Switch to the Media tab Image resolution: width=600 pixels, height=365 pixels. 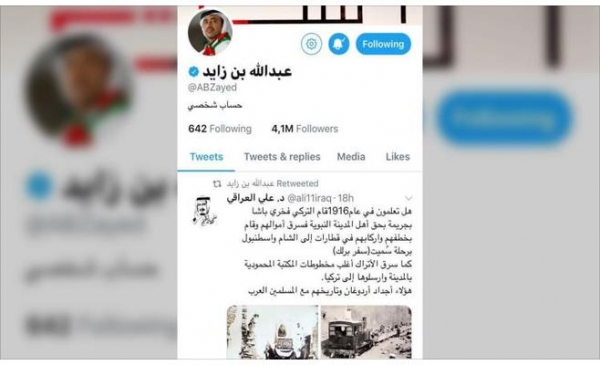click(351, 157)
